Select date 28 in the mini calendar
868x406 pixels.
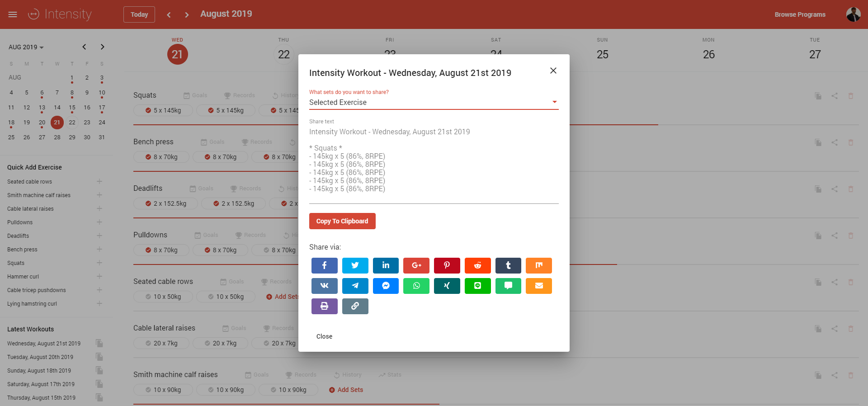pos(57,137)
